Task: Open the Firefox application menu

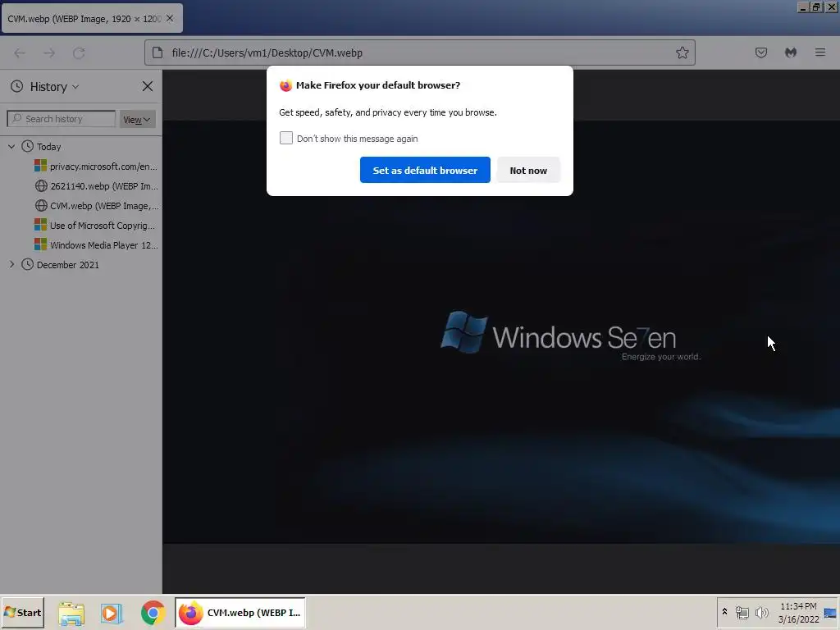Action: coord(820,52)
